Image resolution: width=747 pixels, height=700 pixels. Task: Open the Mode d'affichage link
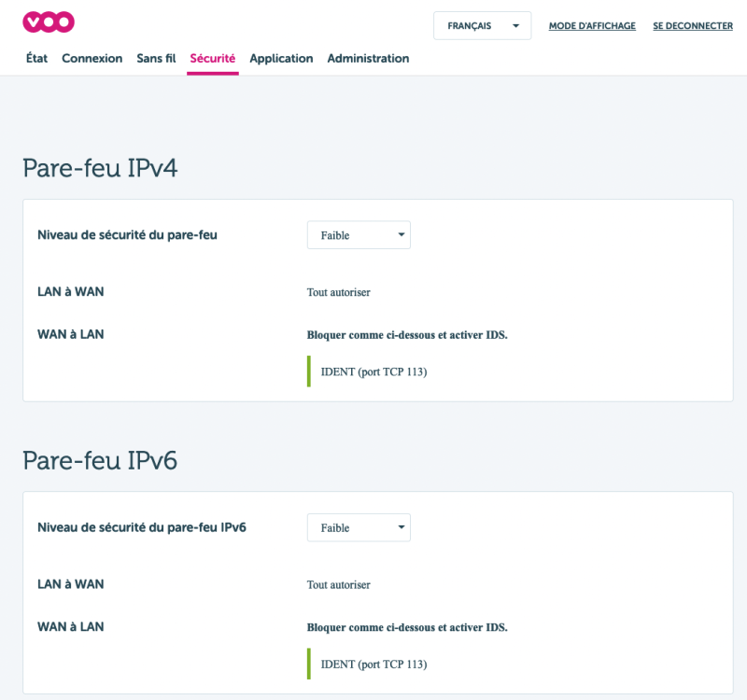tap(592, 26)
